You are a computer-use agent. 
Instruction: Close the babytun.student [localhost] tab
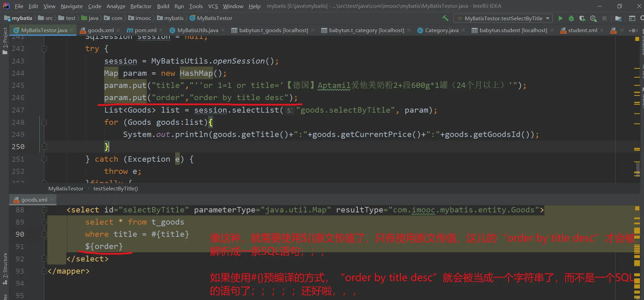pos(552,30)
